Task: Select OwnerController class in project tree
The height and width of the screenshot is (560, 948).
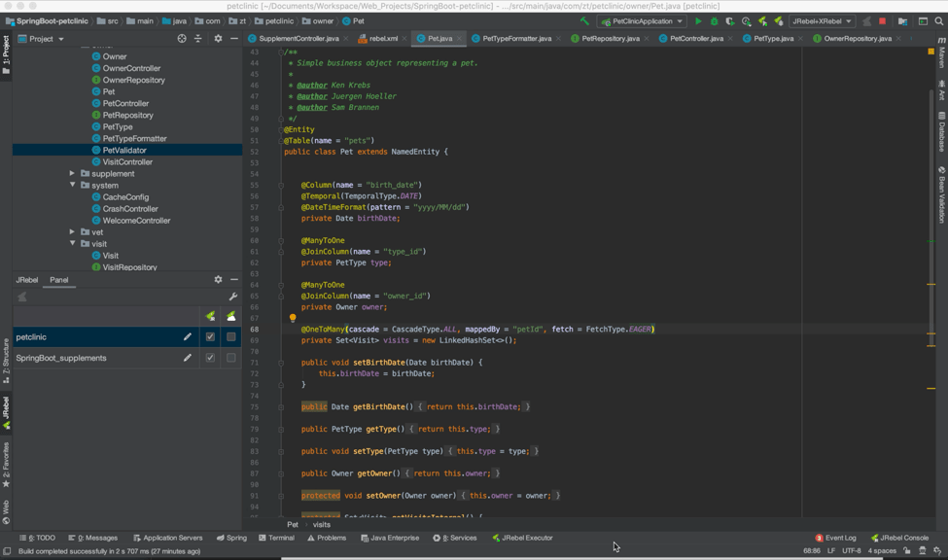Action: tap(131, 68)
